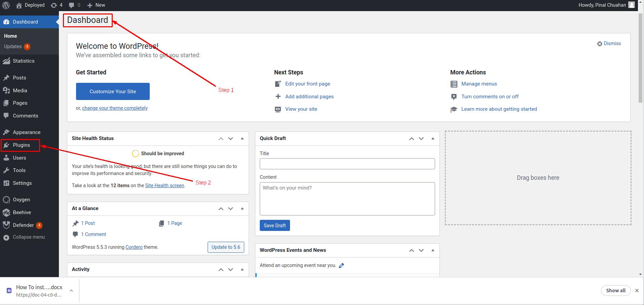The height and width of the screenshot is (305, 644).
Task: Open the Beehive plugin menu
Action: tap(29, 212)
